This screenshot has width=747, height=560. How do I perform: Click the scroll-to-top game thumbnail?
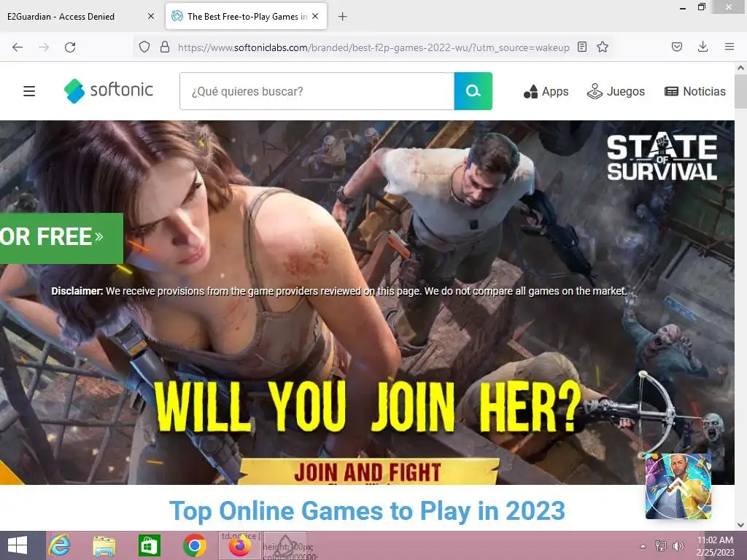678,486
